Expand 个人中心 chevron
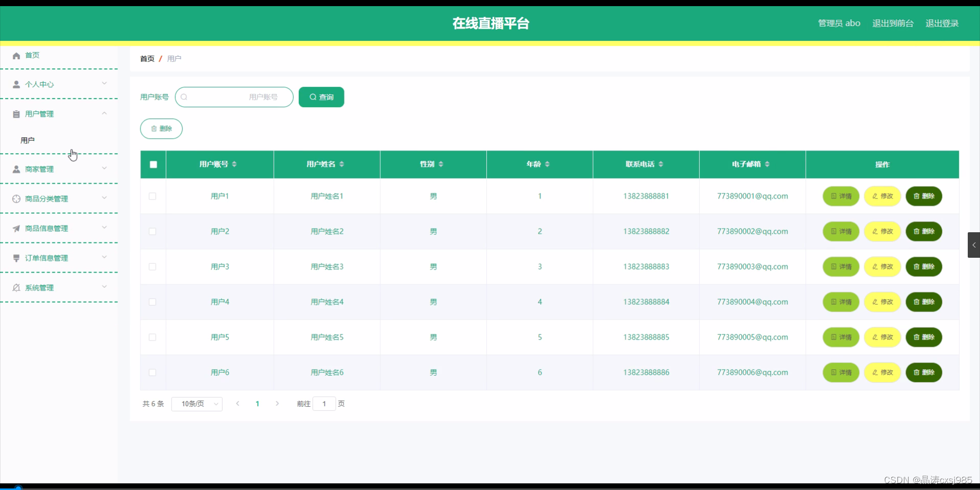980x490 pixels. [104, 83]
